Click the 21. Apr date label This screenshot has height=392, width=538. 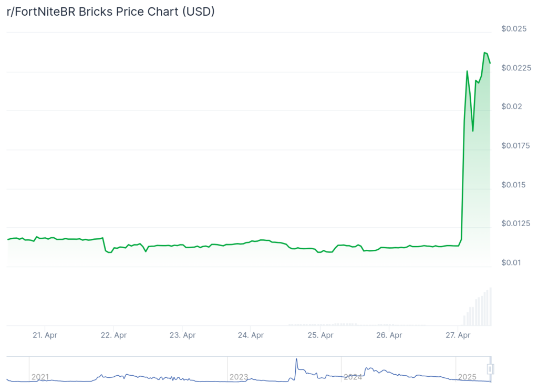tap(45, 335)
